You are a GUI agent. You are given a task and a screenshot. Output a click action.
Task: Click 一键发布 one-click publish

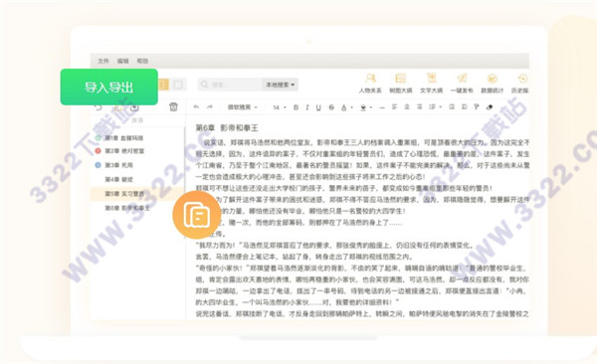(462, 83)
